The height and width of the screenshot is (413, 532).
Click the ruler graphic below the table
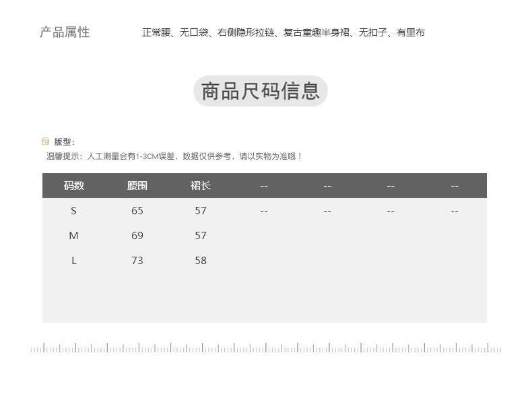266,348
